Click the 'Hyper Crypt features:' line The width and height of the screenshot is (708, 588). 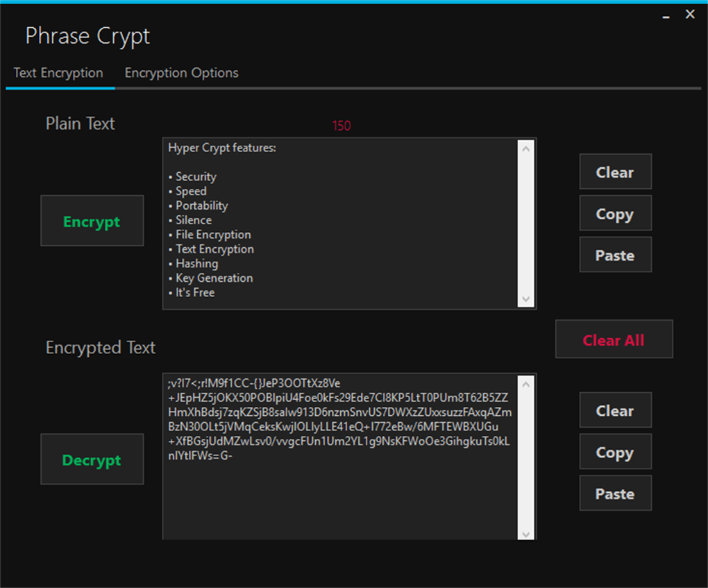(x=221, y=148)
